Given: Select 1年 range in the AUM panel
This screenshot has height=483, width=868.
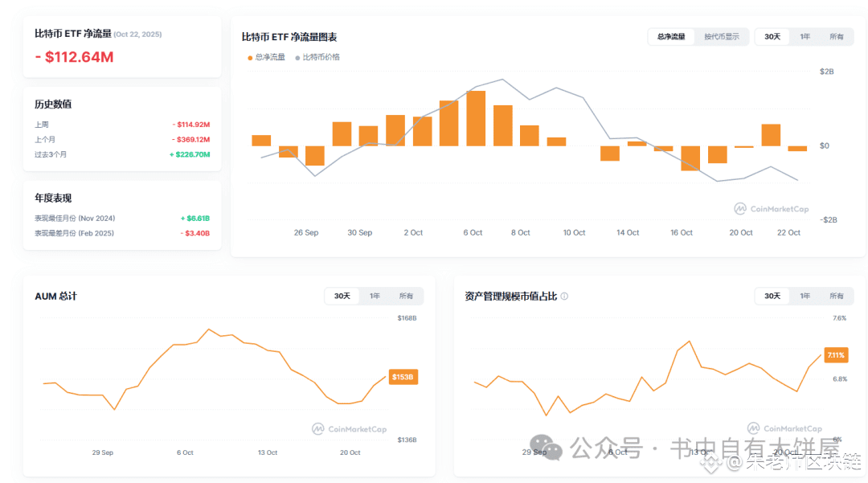Looking at the screenshot, I should click(373, 296).
